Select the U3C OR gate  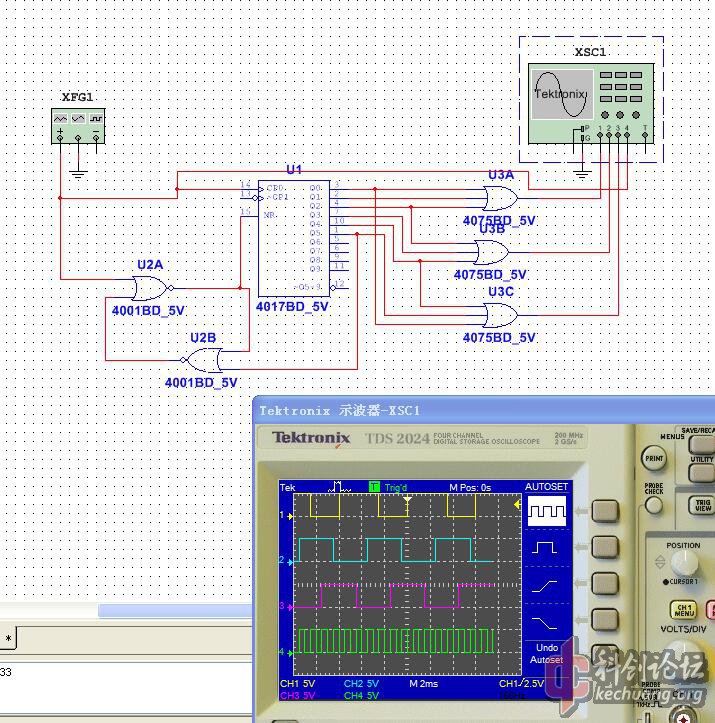point(501,315)
